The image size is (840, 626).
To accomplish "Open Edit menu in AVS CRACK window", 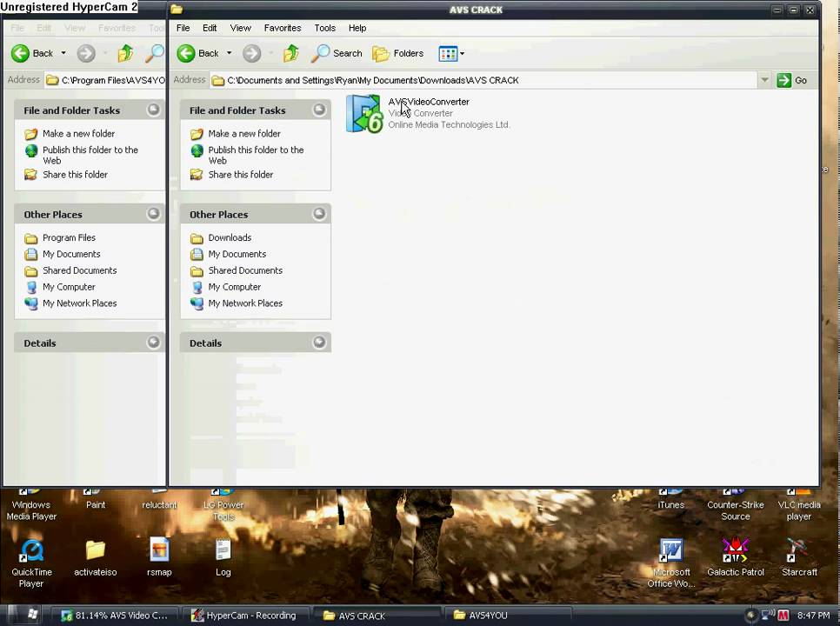I will click(x=210, y=28).
